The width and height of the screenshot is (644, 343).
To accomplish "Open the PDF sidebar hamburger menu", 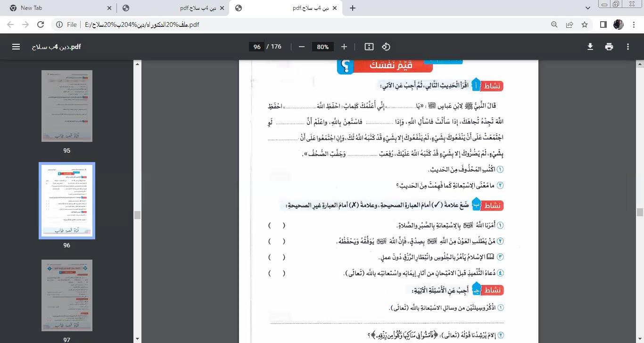I will coord(16,47).
